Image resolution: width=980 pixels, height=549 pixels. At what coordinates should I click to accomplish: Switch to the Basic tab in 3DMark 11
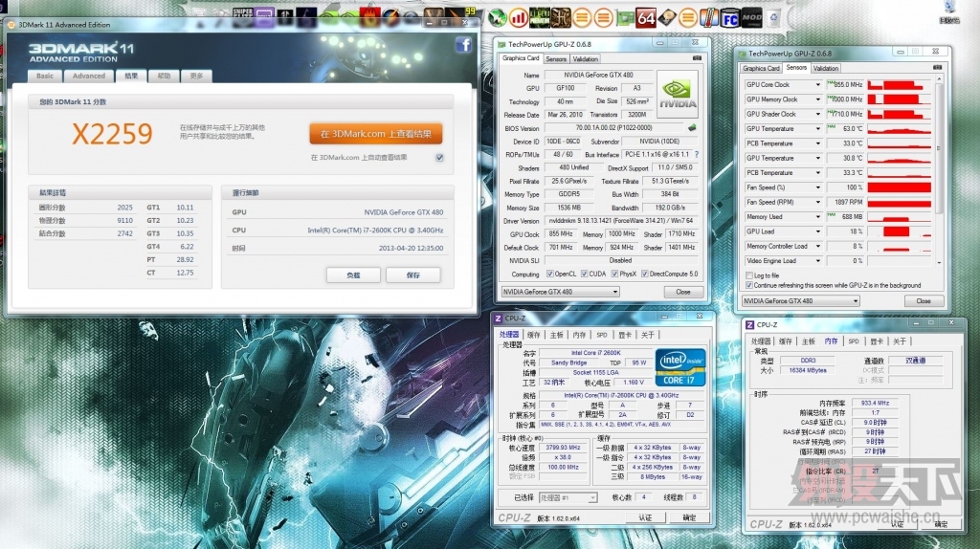(45, 77)
